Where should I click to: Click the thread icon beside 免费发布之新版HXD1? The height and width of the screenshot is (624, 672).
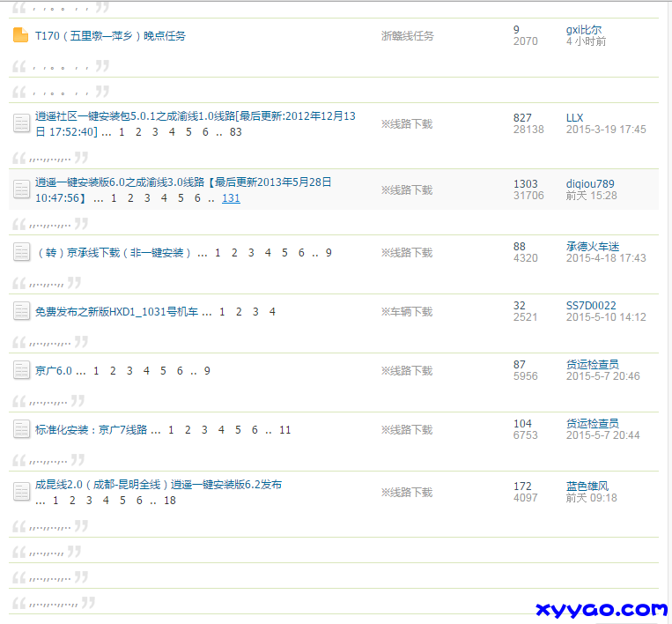22,311
